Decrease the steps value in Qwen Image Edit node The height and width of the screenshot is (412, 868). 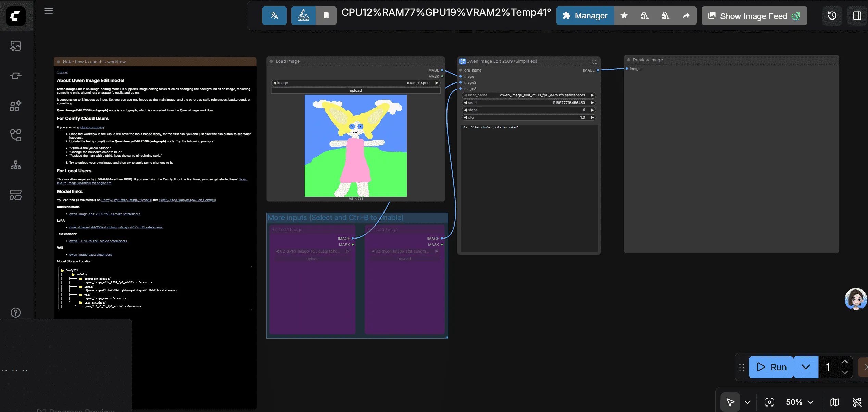click(x=465, y=110)
